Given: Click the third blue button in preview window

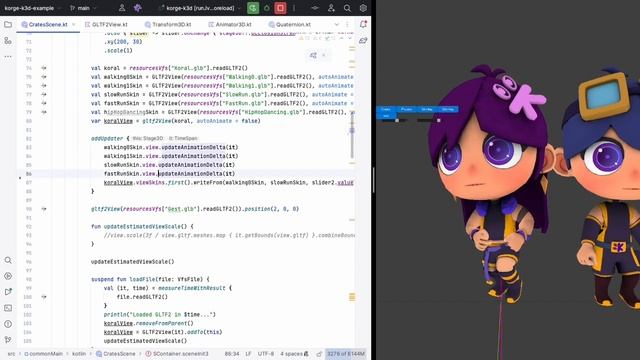Looking at the screenshot, I should point(427,109).
